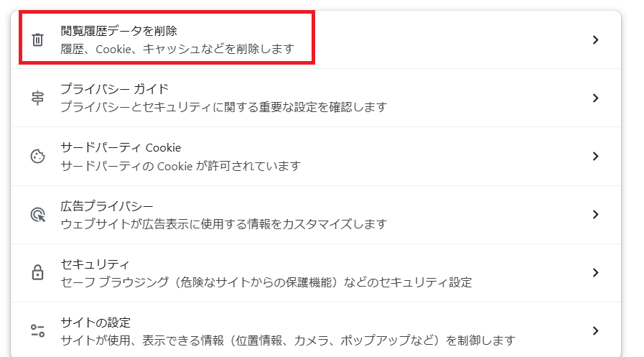This screenshot has height=357, width=644.
Task: Expand the 閲覧履歴データを削除 row chevron
Action: 595,40
